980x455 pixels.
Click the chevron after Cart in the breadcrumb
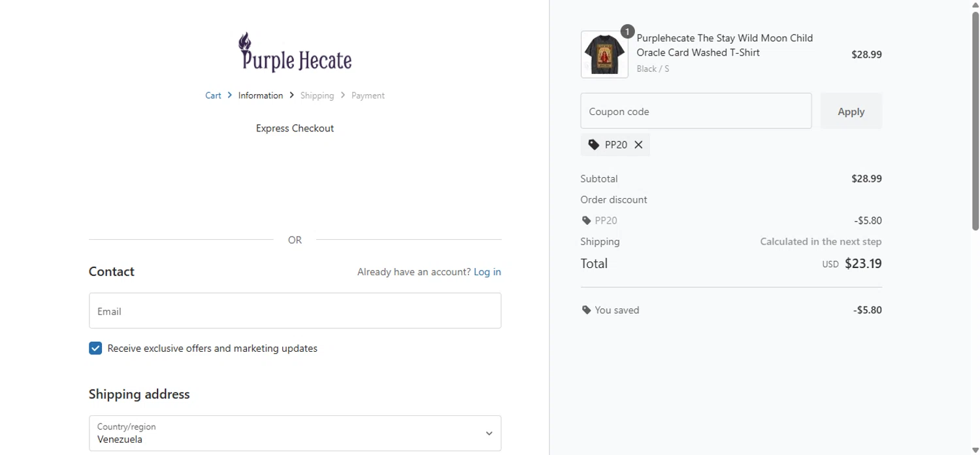[x=230, y=95]
